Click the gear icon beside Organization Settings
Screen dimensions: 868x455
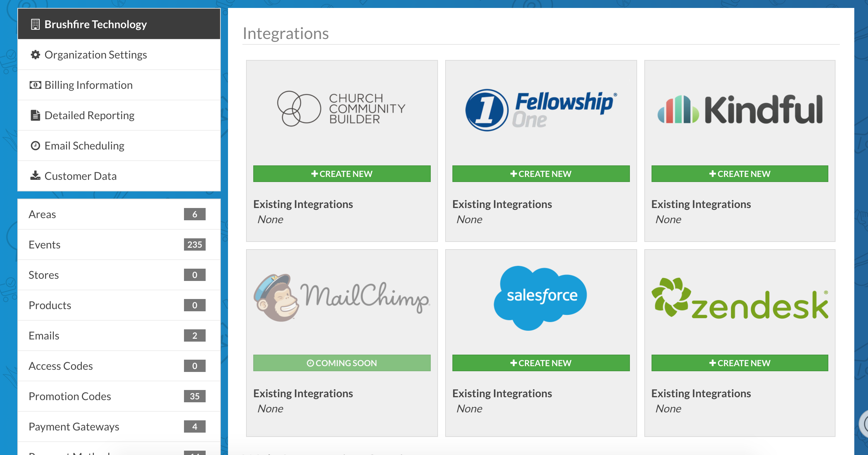tap(35, 55)
